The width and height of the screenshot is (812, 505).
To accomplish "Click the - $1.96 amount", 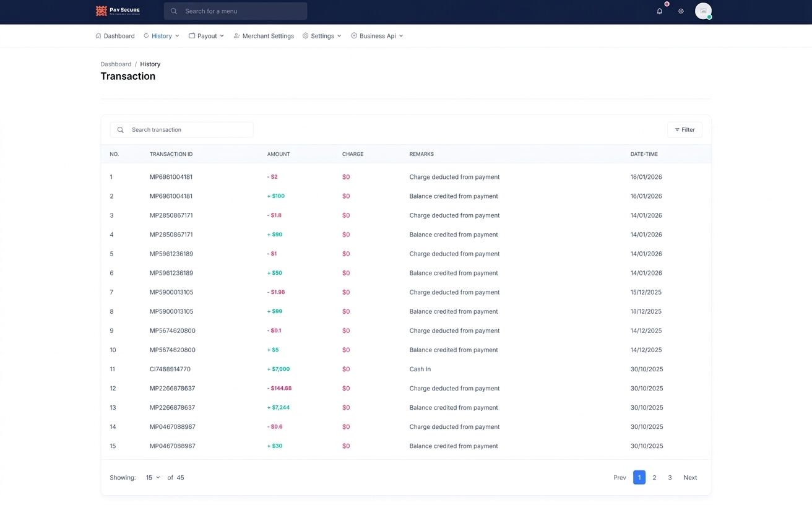I will click(276, 292).
